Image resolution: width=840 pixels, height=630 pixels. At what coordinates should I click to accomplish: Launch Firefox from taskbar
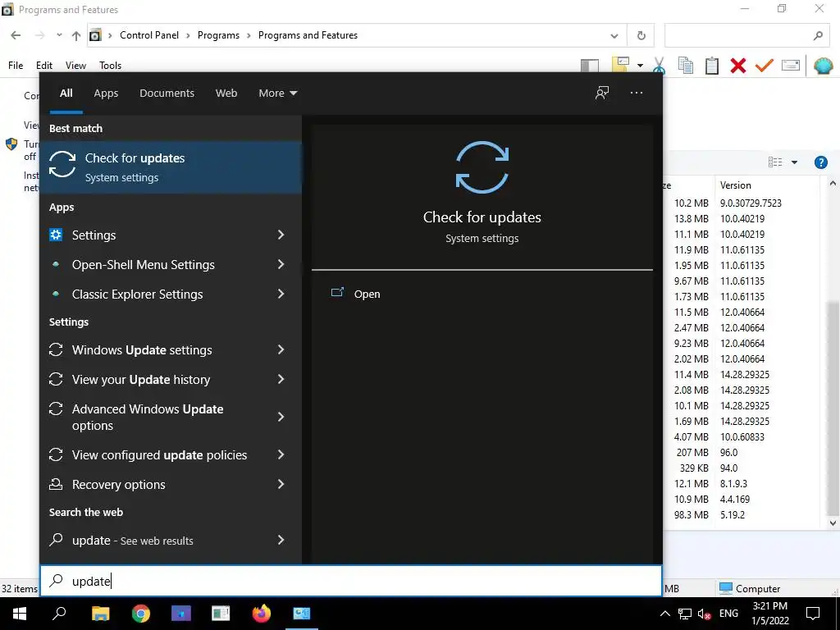tap(262, 614)
